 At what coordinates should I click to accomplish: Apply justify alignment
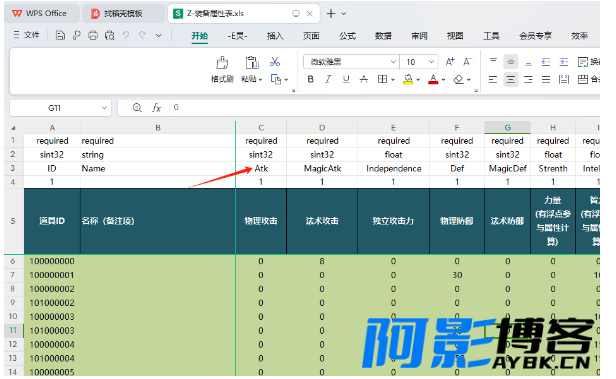pyautogui.click(x=546, y=79)
